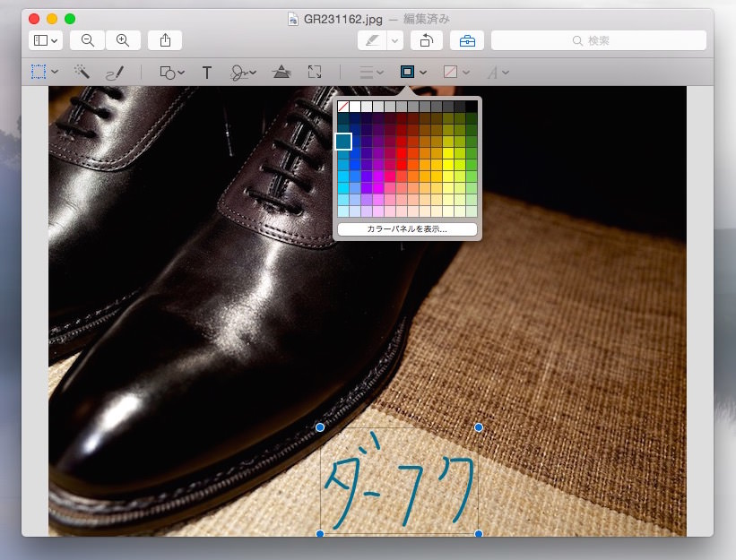The height and width of the screenshot is (560, 736).
Task: Click the zoom in magnifier button
Action: pyautogui.click(x=123, y=41)
